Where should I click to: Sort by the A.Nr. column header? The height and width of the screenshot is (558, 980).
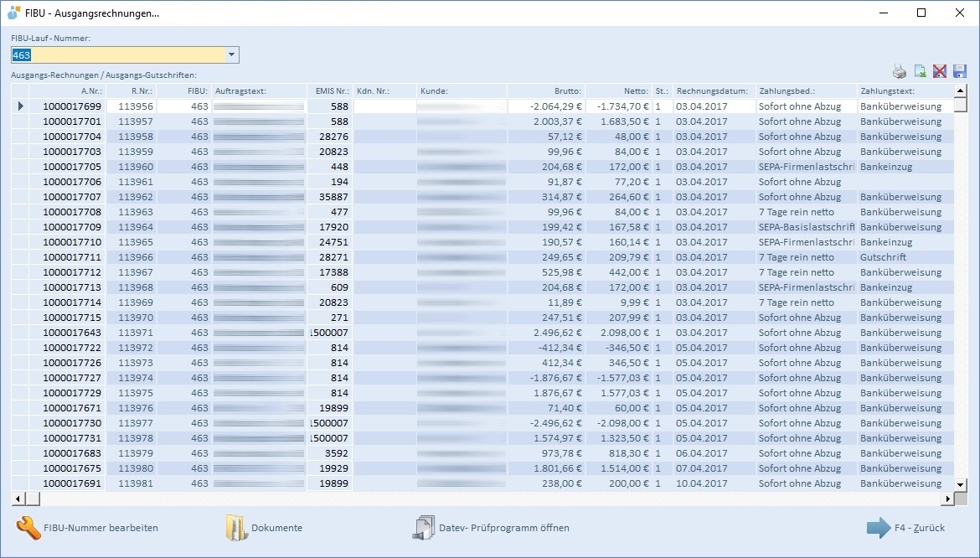[x=68, y=91]
